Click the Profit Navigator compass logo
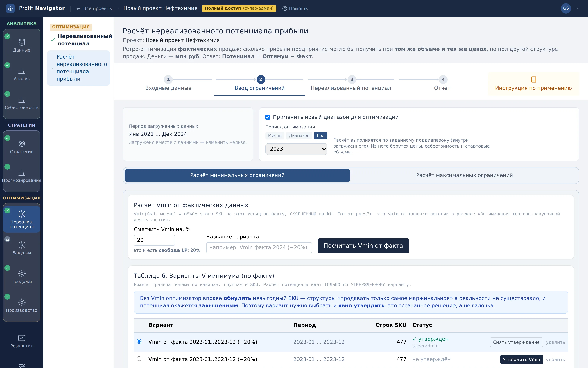The height and width of the screenshot is (368, 588). click(x=10, y=8)
